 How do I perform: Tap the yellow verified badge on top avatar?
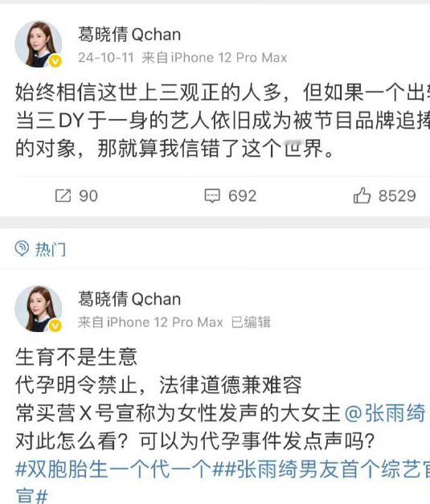(55, 61)
